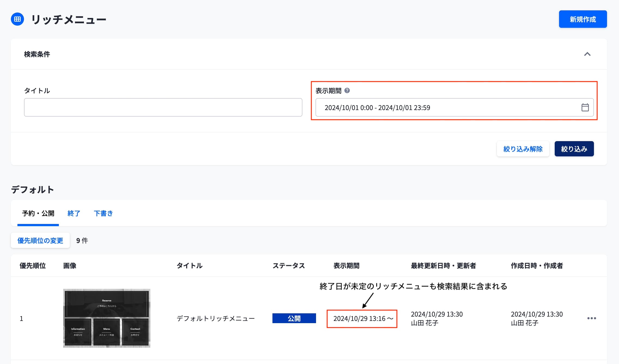Click the 絞り込み button

pyautogui.click(x=574, y=149)
